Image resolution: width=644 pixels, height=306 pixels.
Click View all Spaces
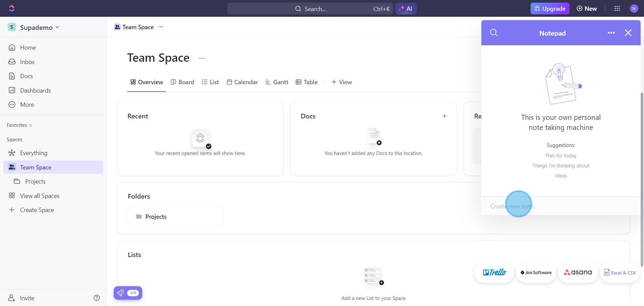pos(54,196)
